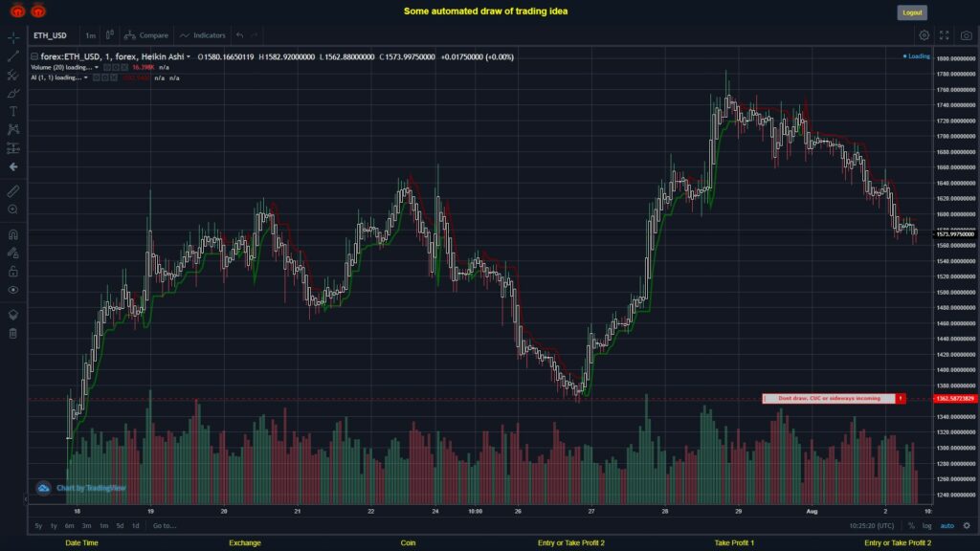Select the text annotation tool
Viewport: 980px width, 551px height.
[x=13, y=111]
